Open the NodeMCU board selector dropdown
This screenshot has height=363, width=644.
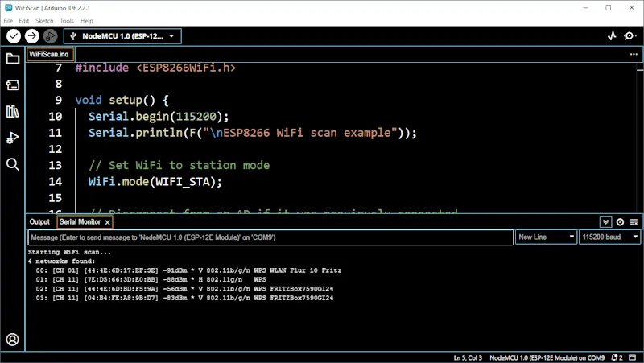tap(122, 36)
